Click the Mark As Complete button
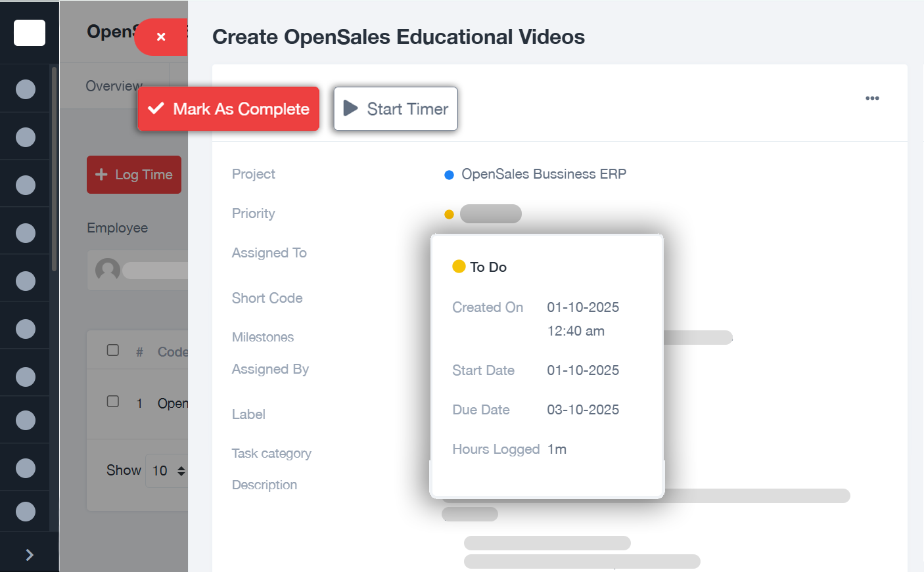The image size is (924, 572). [x=228, y=108]
